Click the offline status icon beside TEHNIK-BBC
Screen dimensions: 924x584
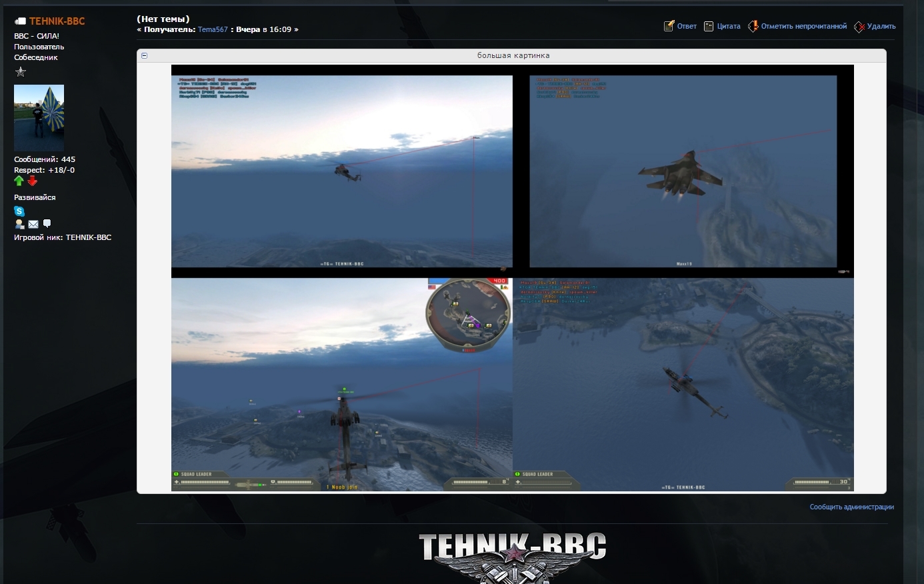[20, 21]
